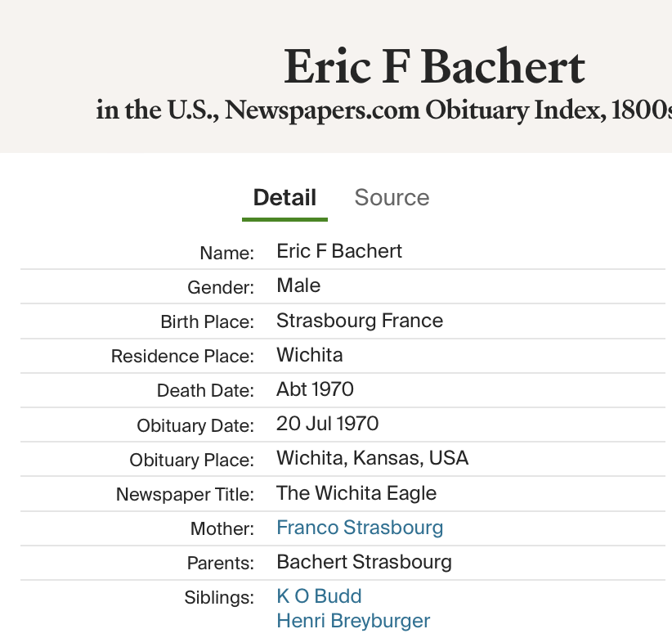Click the Residence Place value Wichita
The height and width of the screenshot is (638, 672).
coord(310,355)
